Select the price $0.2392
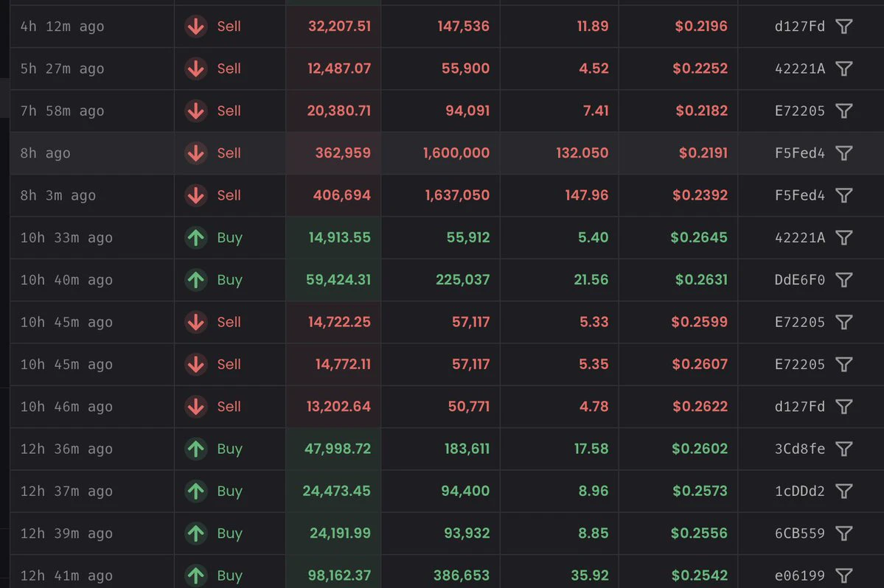Screen dimensions: 884x588 [700, 195]
